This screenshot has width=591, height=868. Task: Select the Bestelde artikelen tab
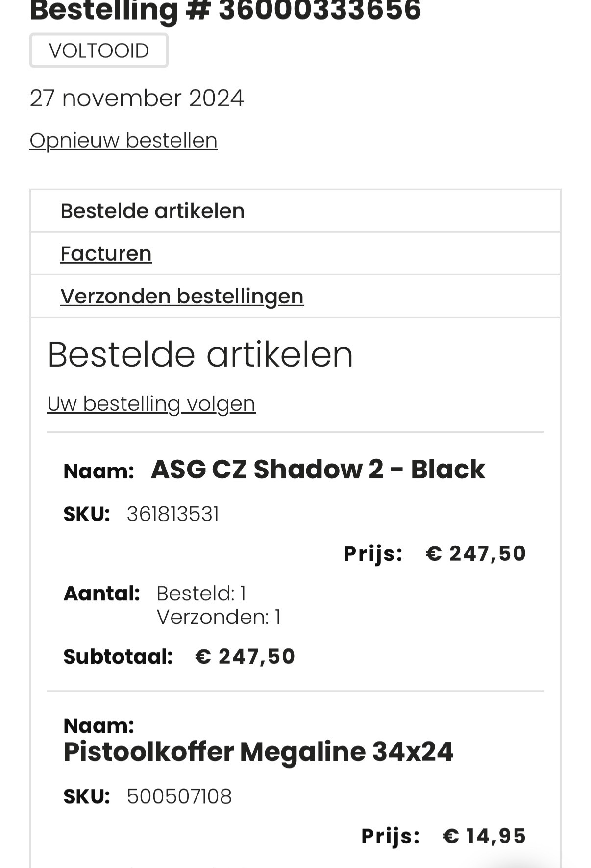(152, 211)
